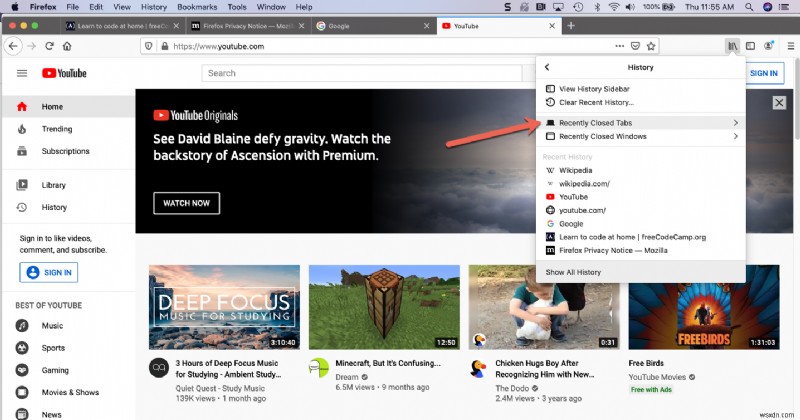Open macOS Spotlight search icon
This screenshot has height=420, width=800.
click(748, 7)
